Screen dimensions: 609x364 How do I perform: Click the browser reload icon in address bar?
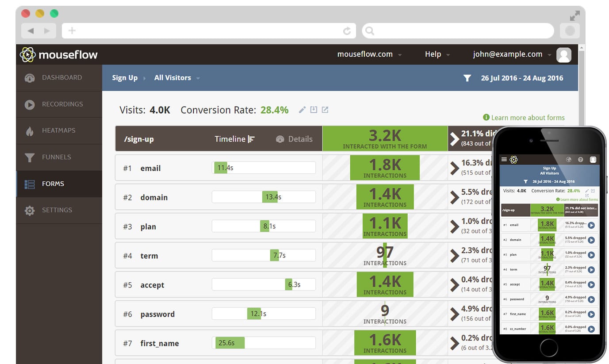347,31
